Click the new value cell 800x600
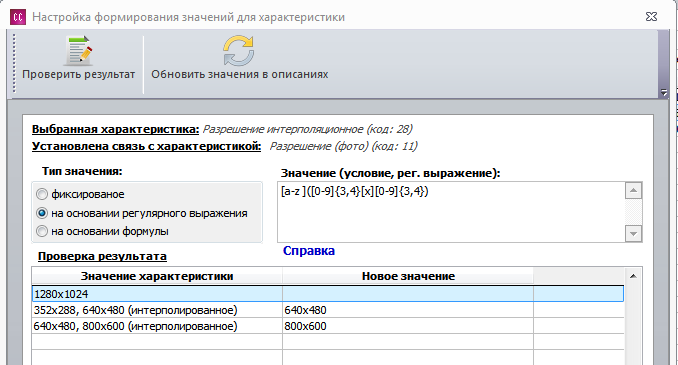Image resolution: width=678 pixels, height=365 pixels. 408,326
